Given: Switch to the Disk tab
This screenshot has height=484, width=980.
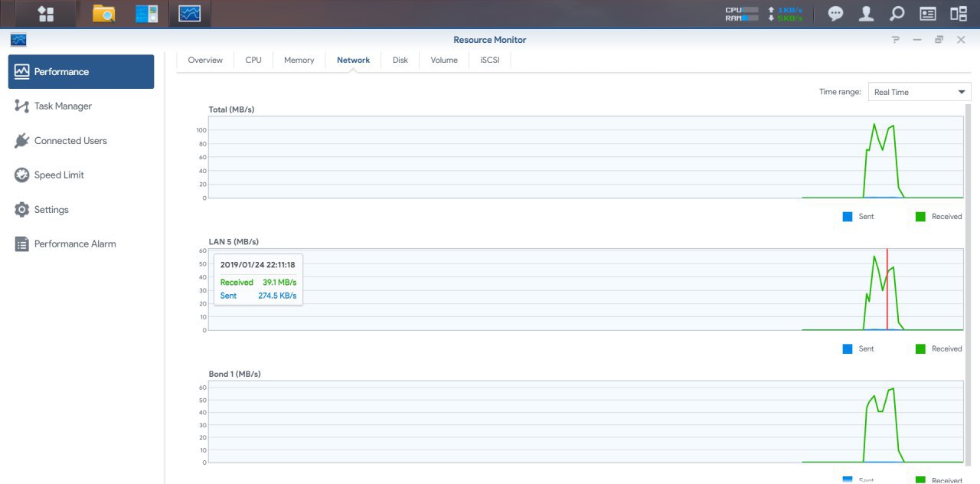Looking at the screenshot, I should [400, 60].
